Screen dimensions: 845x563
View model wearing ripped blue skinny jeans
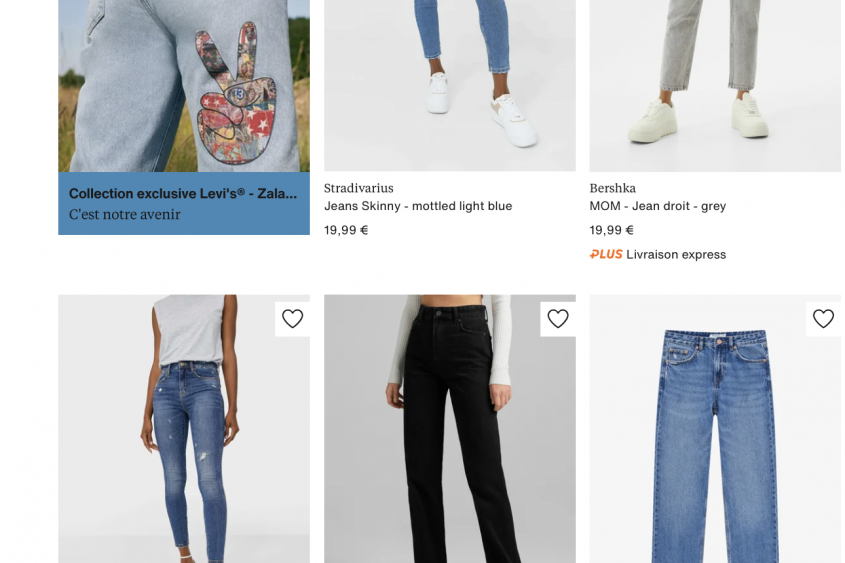coord(184,429)
